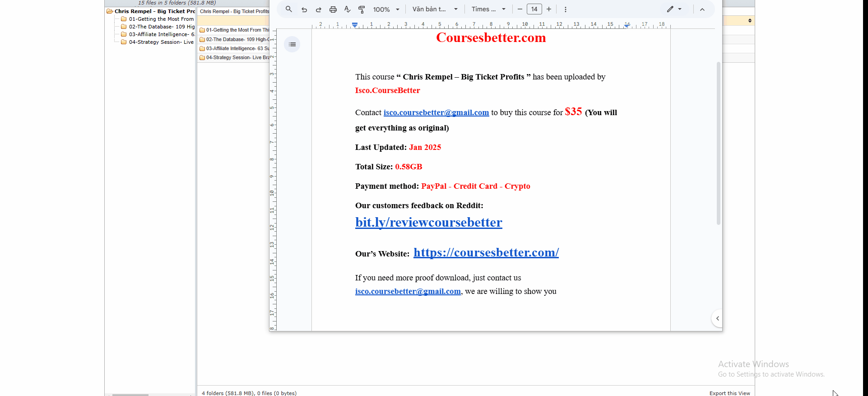Click the redo arrow icon
Screen dimensions: 868x396
[319, 9]
